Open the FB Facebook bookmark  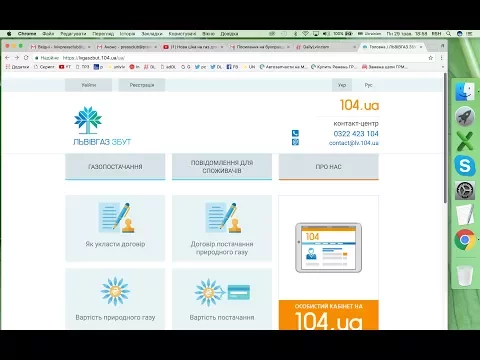232,67
